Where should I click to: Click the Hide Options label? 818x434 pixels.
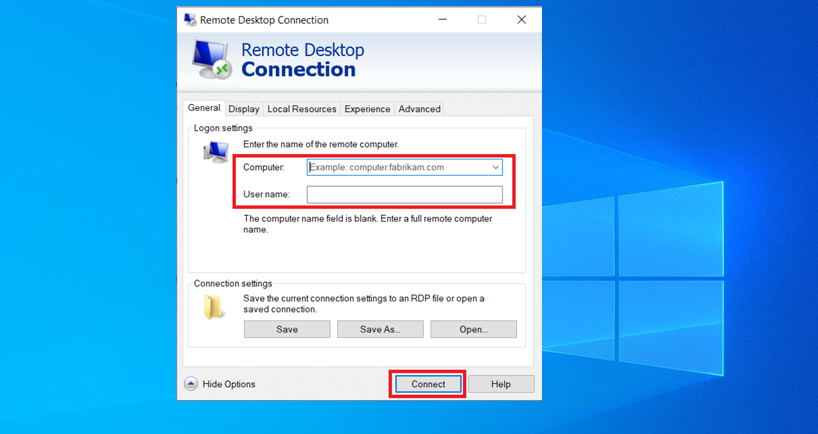[x=229, y=384]
